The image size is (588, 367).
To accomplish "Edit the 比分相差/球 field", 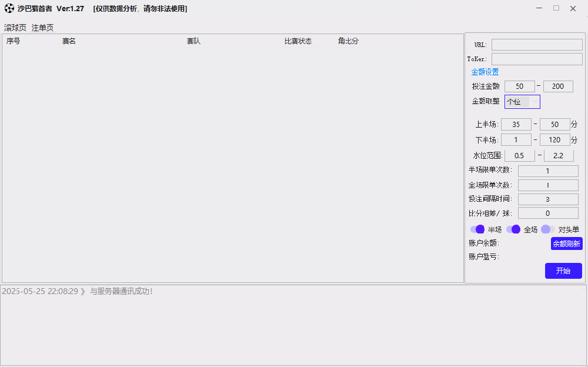I will tap(548, 213).
